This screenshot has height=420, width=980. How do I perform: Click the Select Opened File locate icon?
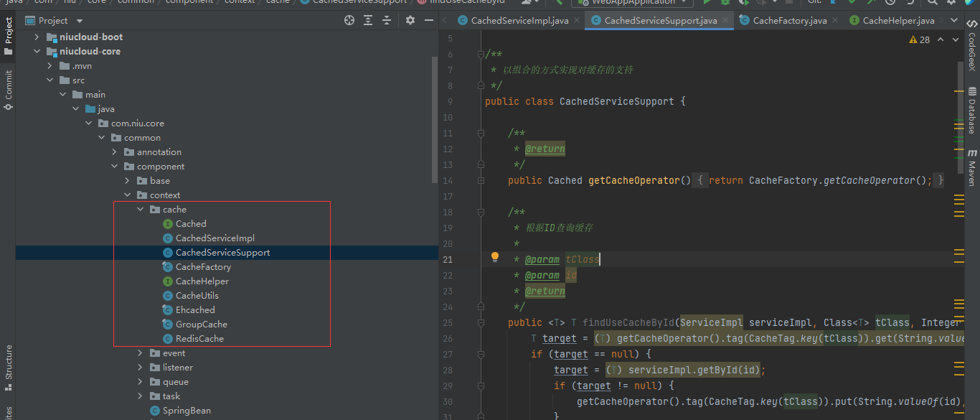[349, 21]
